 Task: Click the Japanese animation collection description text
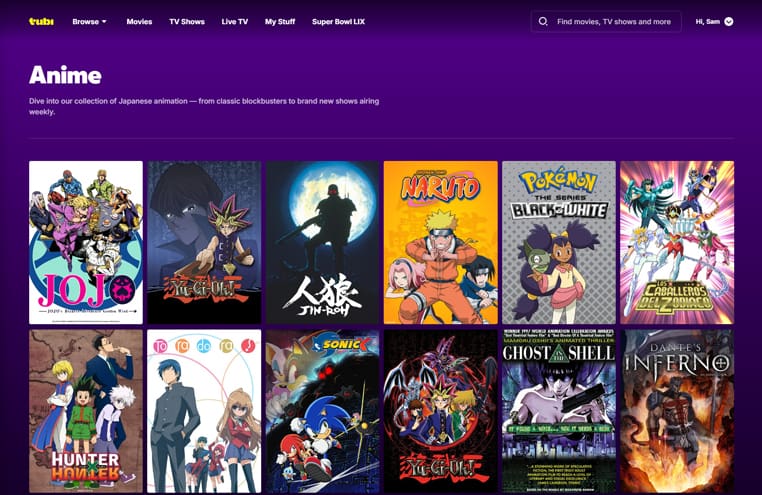click(x=204, y=106)
